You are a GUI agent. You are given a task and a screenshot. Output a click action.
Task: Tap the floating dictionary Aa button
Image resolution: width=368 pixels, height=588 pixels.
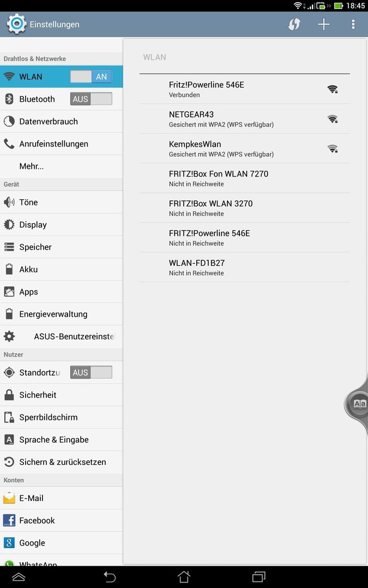pyautogui.click(x=359, y=404)
